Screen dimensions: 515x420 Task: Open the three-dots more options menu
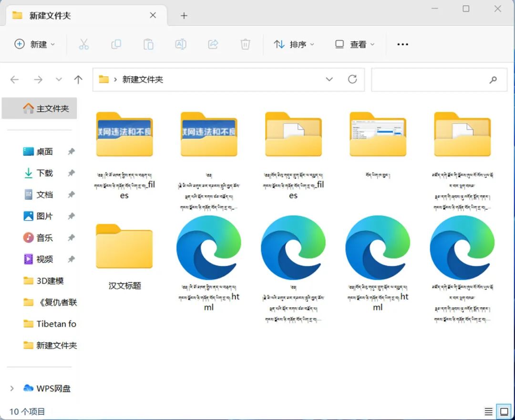[x=402, y=44]
